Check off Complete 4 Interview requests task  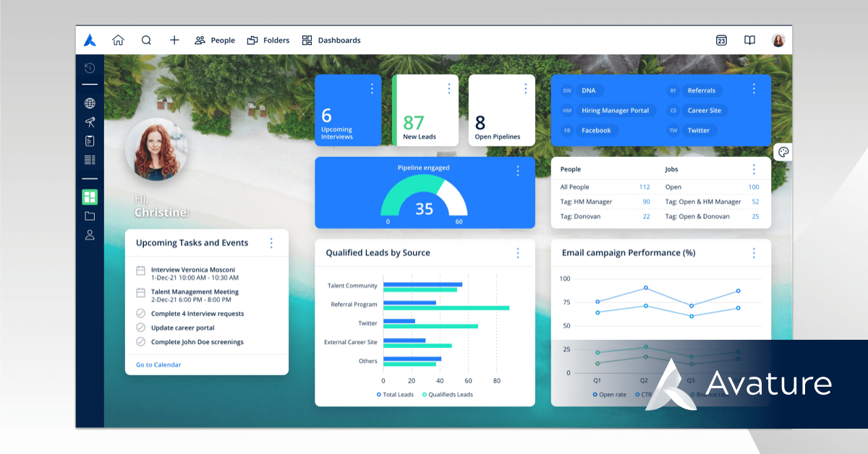coord(141,314)
